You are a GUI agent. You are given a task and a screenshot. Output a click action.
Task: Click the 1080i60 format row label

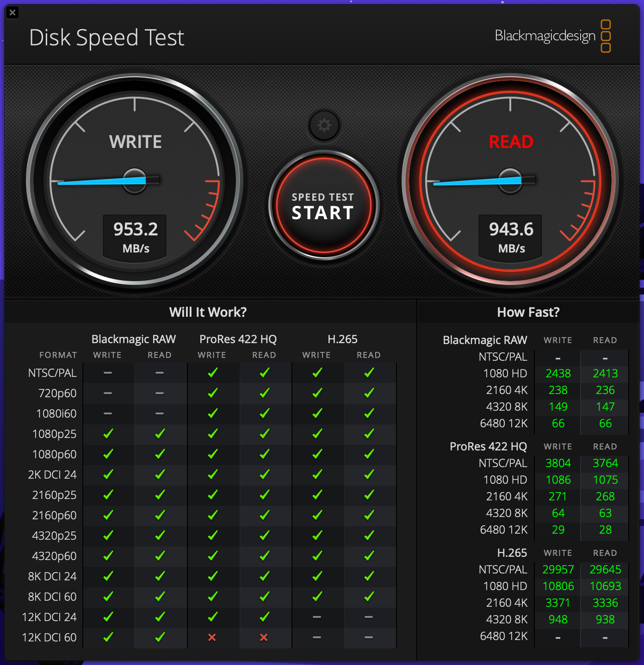[56, 413]
